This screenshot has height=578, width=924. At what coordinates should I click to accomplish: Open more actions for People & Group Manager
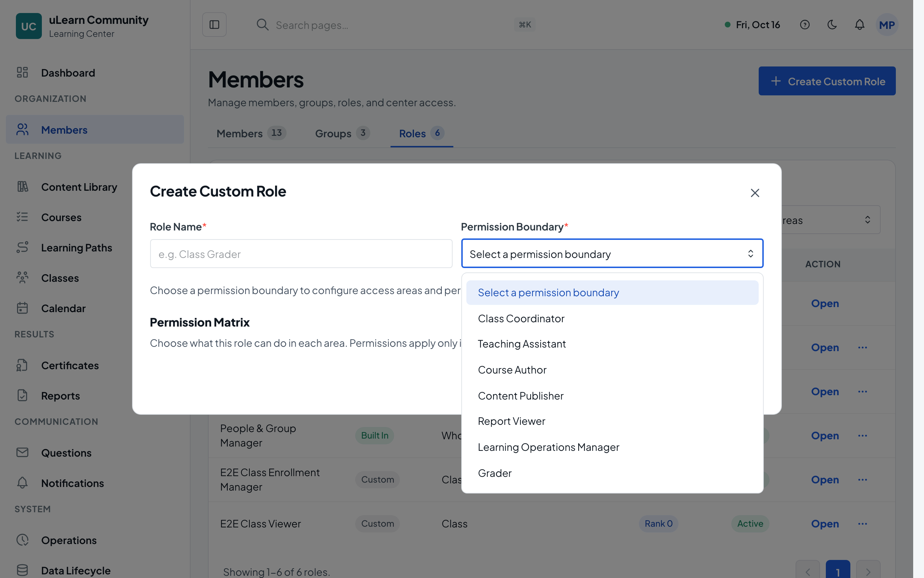click(x=863, y=436)
